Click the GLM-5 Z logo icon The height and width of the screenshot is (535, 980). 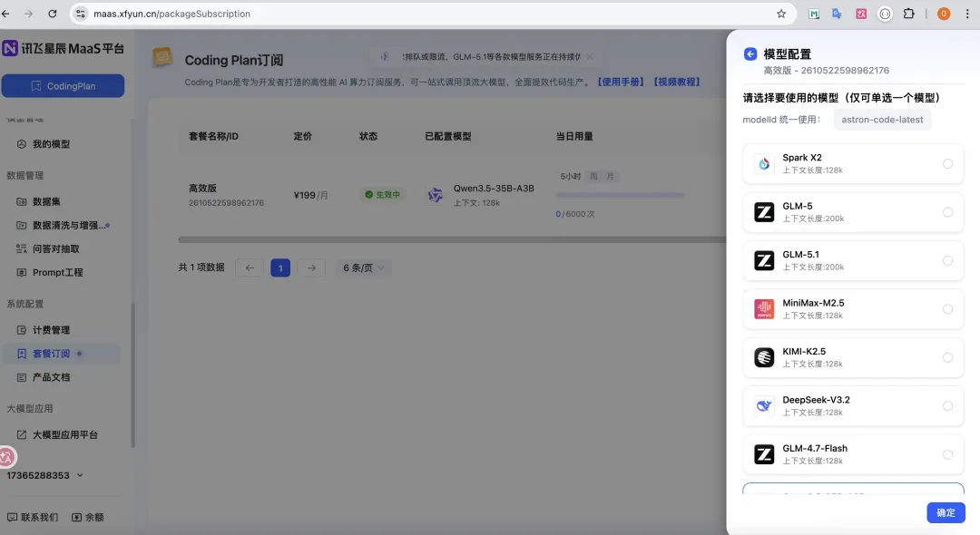click(x=764, y=212)
